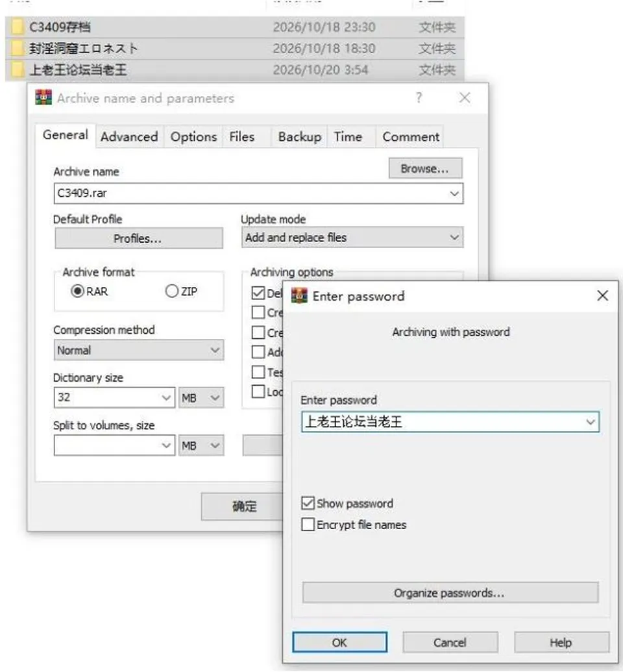Switch to the Advanced tab

tap(129, 137)
